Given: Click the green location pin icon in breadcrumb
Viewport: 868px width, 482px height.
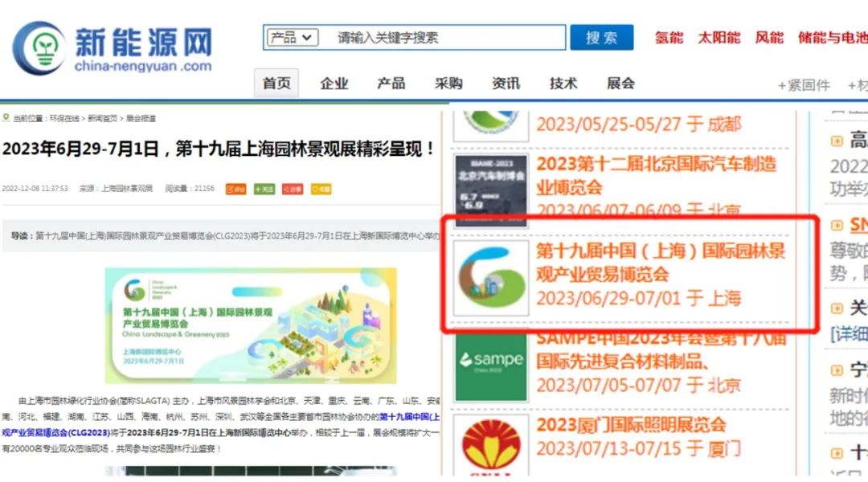Looking at the screenshot, I should point(6,117).
